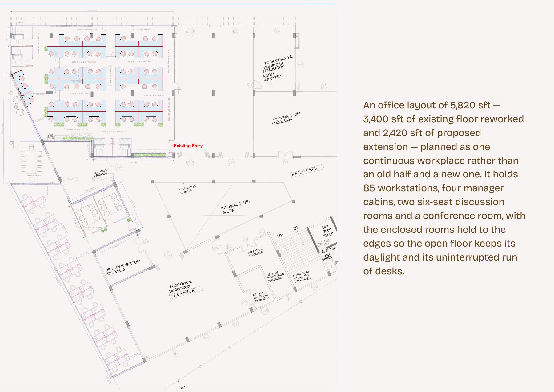Image resolution: width=554 pixels, height=392 pixels.
Task: Click the "DN" stair marker
Action: coord(296,228)
